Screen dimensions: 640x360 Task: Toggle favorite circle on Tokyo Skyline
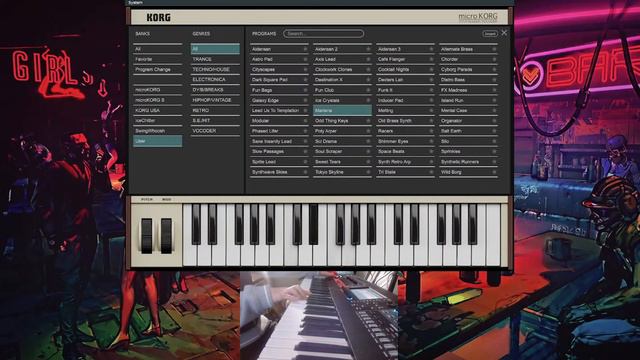pos(368,172)
